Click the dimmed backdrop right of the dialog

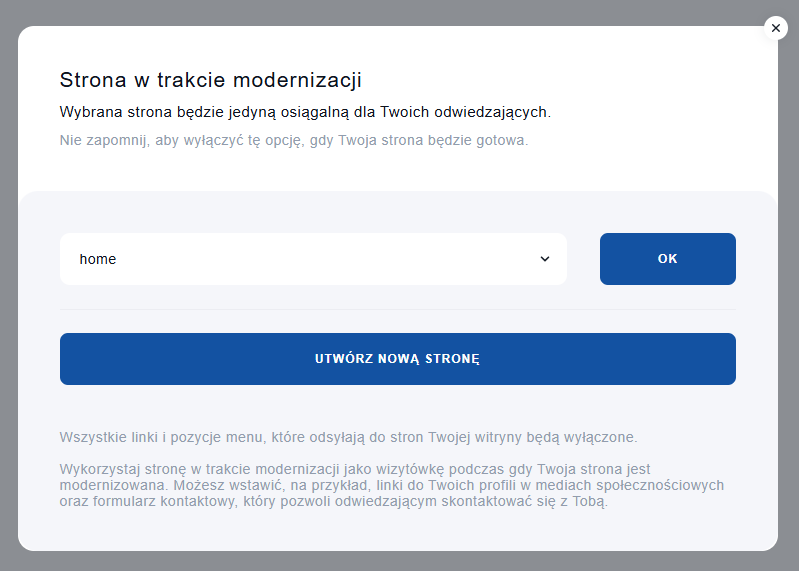[788, 300]
